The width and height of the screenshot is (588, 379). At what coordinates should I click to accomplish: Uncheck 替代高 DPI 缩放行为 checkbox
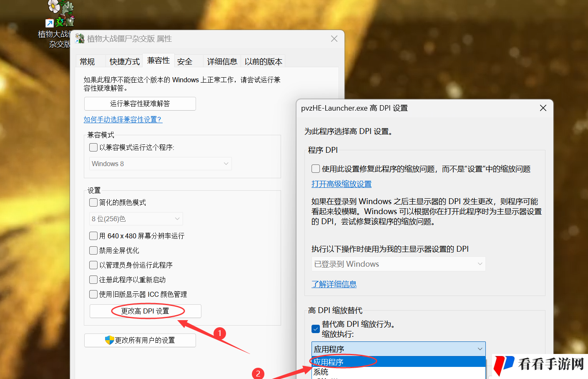pyautogui.click(x=316, y=329)
